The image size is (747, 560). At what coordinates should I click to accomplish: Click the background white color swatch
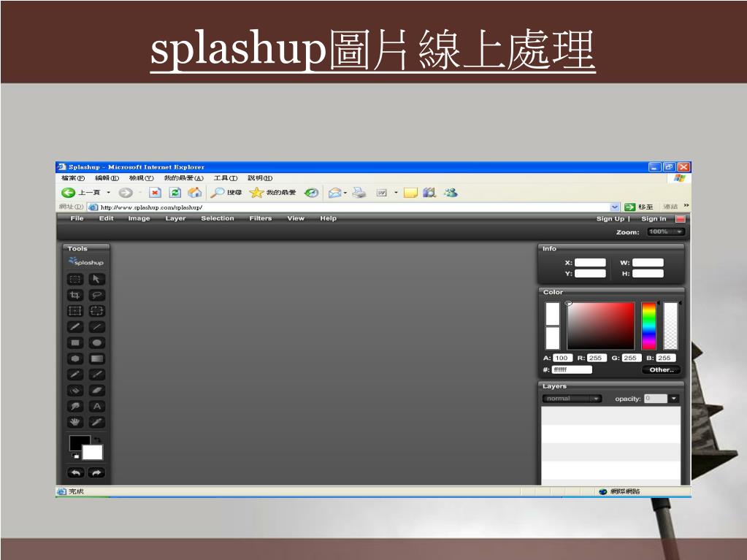tap(93, 453)
